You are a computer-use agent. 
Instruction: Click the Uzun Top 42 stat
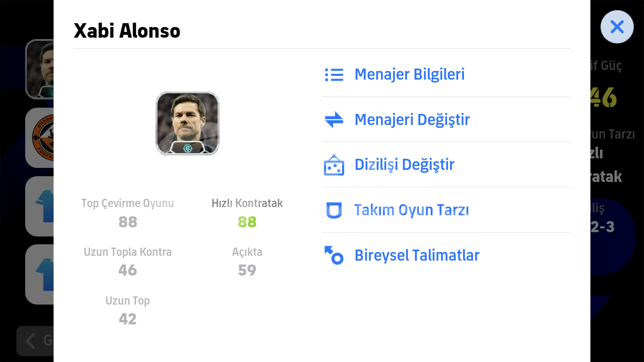(127, 310)
